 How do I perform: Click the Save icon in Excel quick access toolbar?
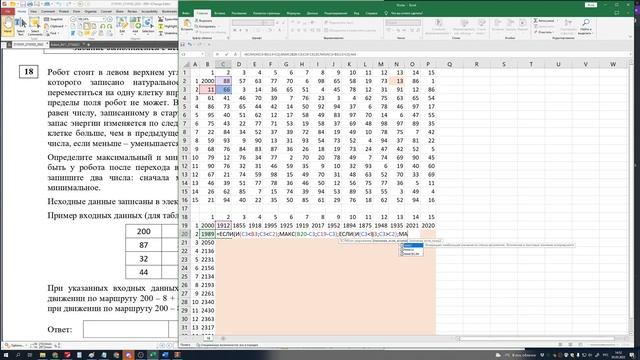183,44
